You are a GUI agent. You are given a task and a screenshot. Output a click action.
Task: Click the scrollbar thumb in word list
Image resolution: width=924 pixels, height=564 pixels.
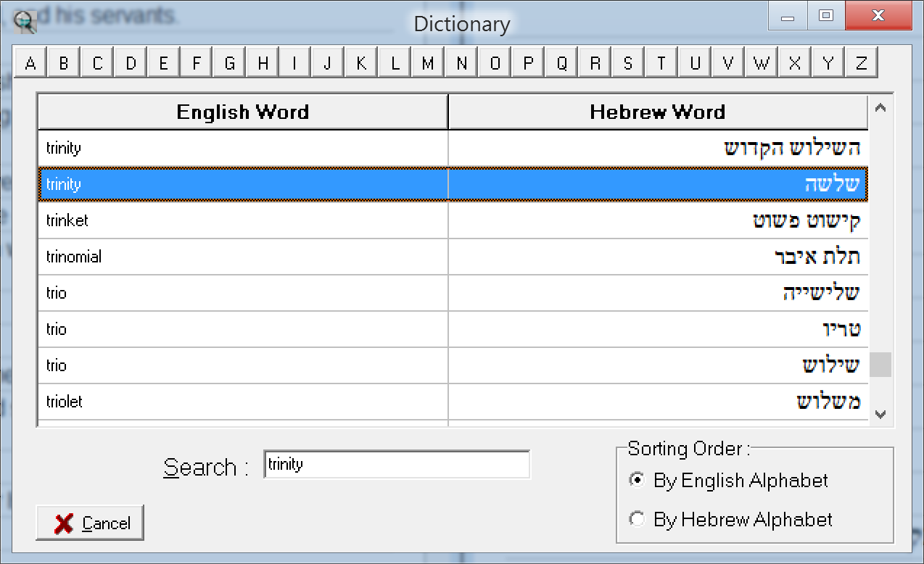click(x=880, y=364)
